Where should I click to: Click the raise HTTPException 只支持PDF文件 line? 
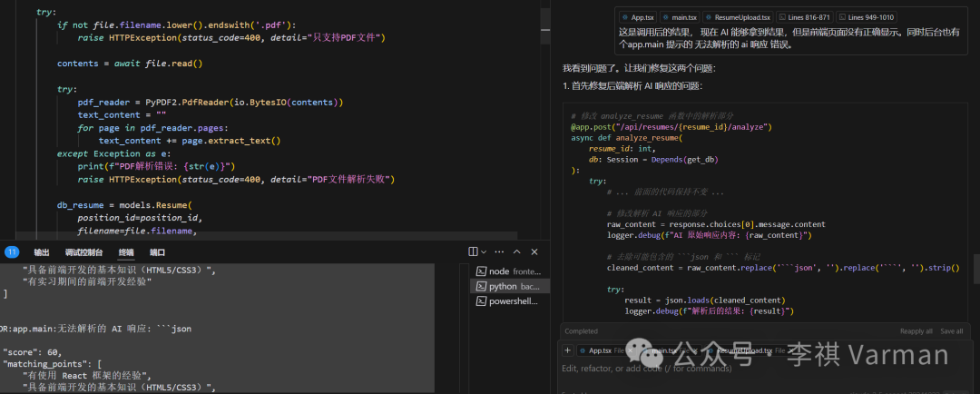231,38
